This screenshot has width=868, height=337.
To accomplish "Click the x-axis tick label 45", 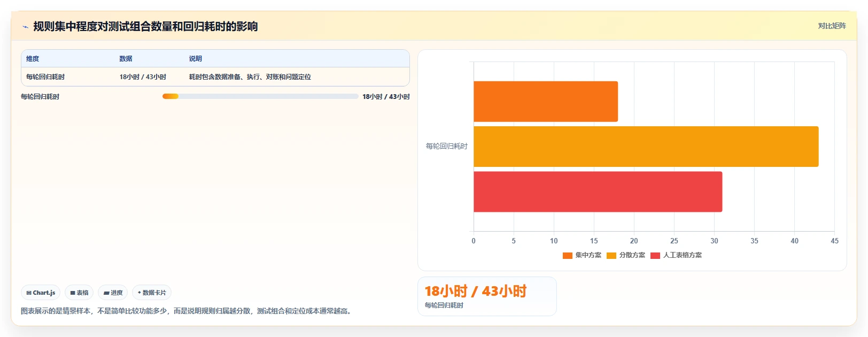I will [834, 241].
